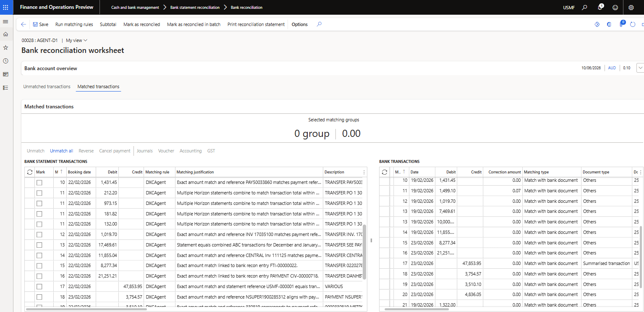Click the bank statement grid vertical scrollbar
Screen dimensions: 644x312
pos(364,252)
